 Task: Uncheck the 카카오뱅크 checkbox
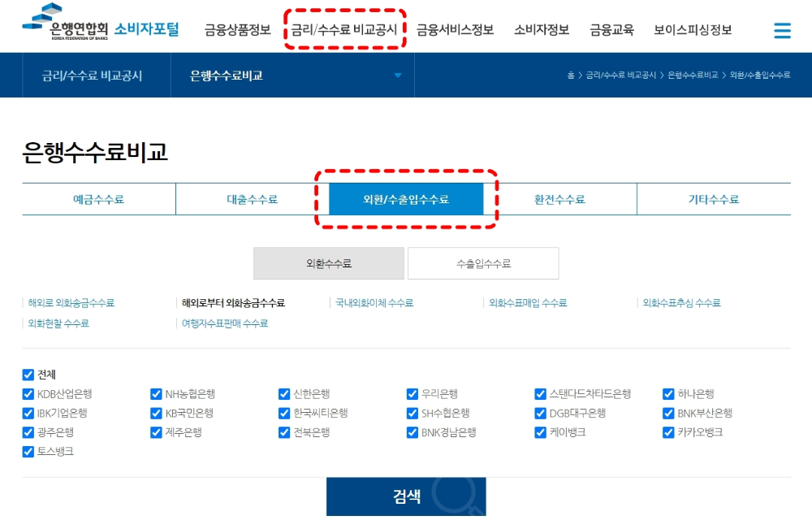(668, 432)
